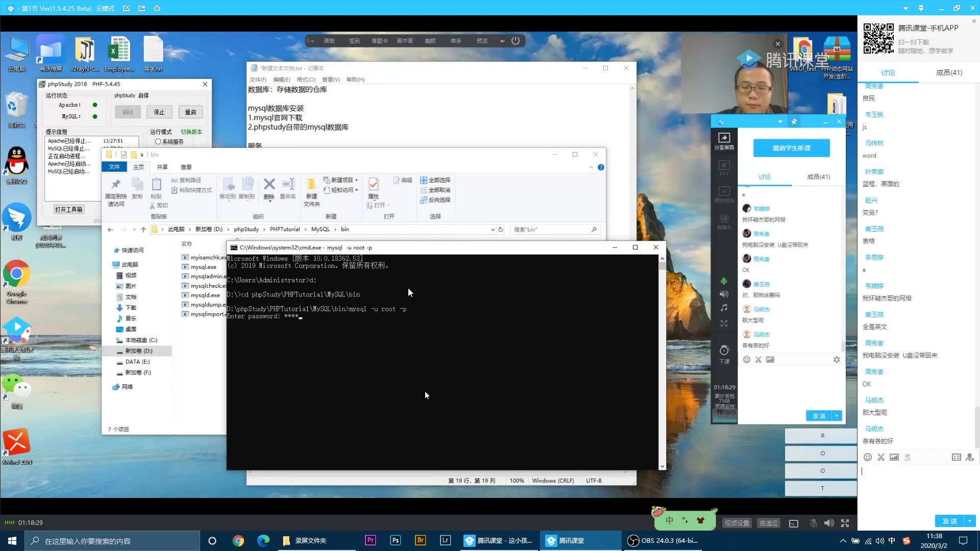The height and width of the screenshot is (551, 980).
Task: Click the end class (下课) icon
Action: [724, 350]
